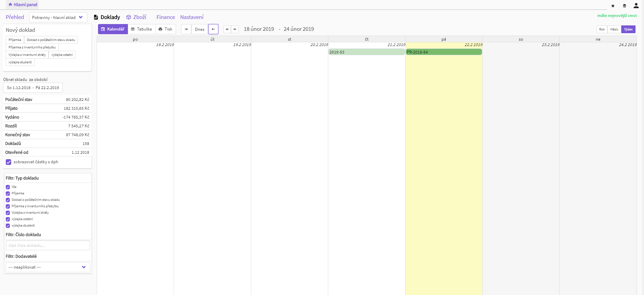644x295 pixels.
Task: Switch the calendar to Měsíc view
Action: tap(614, 29)
